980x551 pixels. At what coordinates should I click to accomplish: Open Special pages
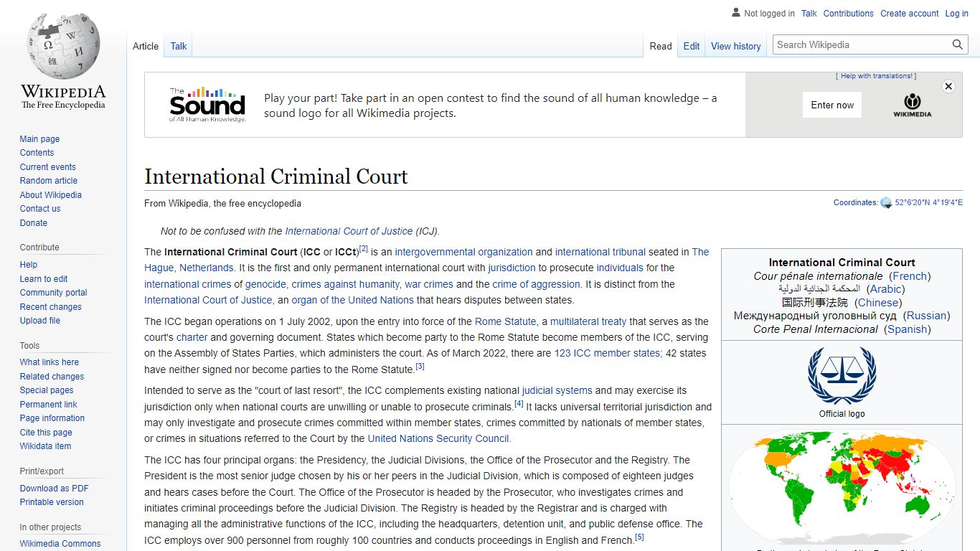click(46, 390)
